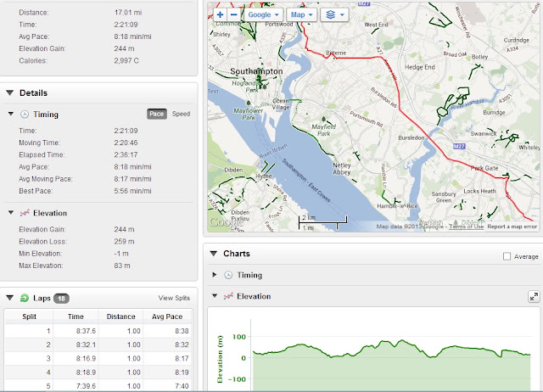Select lap 4 time 8:18.9
Viewport: 543px width, 392px height.
(86, 372)
